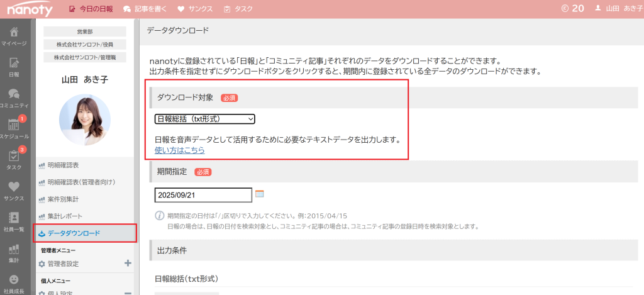
Task: Click the calendar picker icon beside date field
Action: (259, 194)
